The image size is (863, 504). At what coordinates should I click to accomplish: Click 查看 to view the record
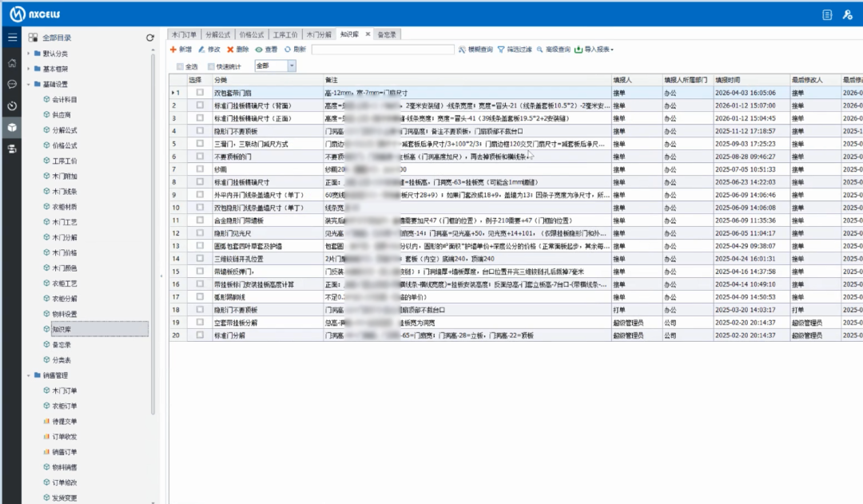point(266,50)
